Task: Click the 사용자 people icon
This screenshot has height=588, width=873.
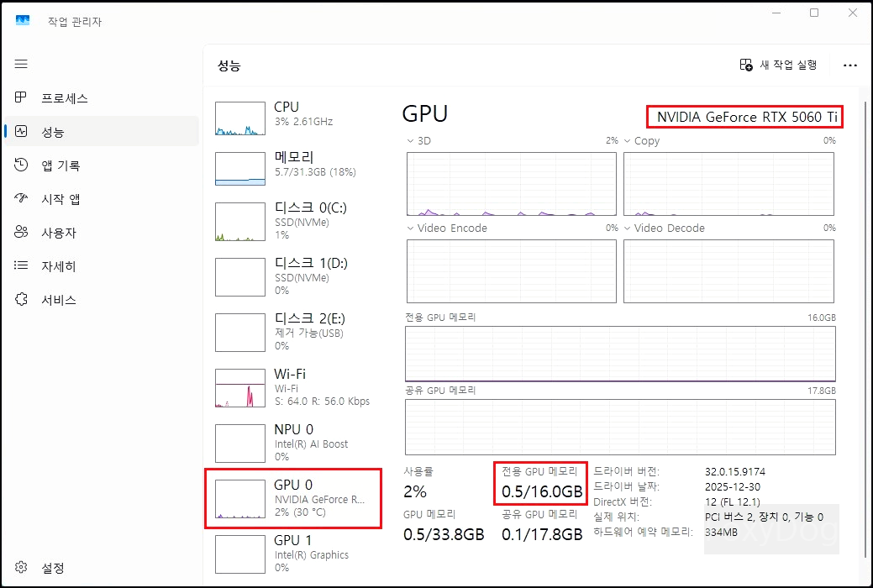Action: 21,232
